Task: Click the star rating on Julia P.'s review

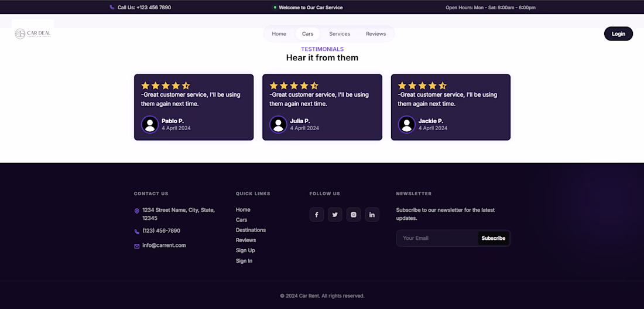Action: (294, 86)
